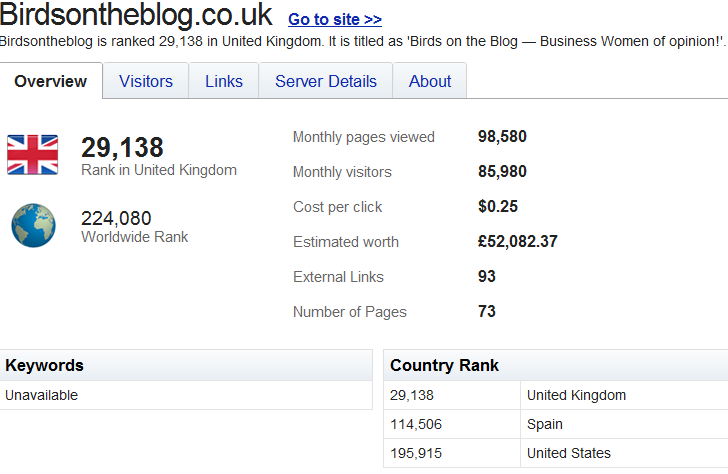Click the 'Unavailable' keywords row
Image resolution: width=728 pixels, height=474 pixels.
[186, 395]
